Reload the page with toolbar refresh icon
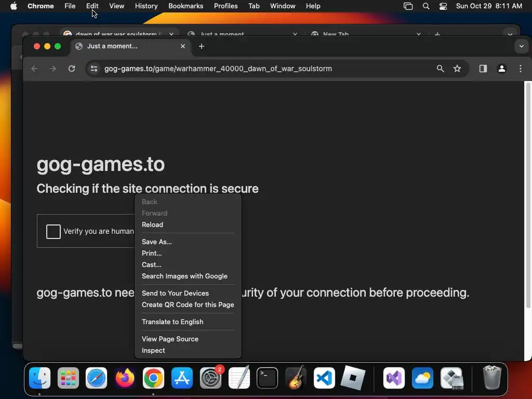This screenshot has width=532, height=399. pyautogui.click(x=72, y=69)
